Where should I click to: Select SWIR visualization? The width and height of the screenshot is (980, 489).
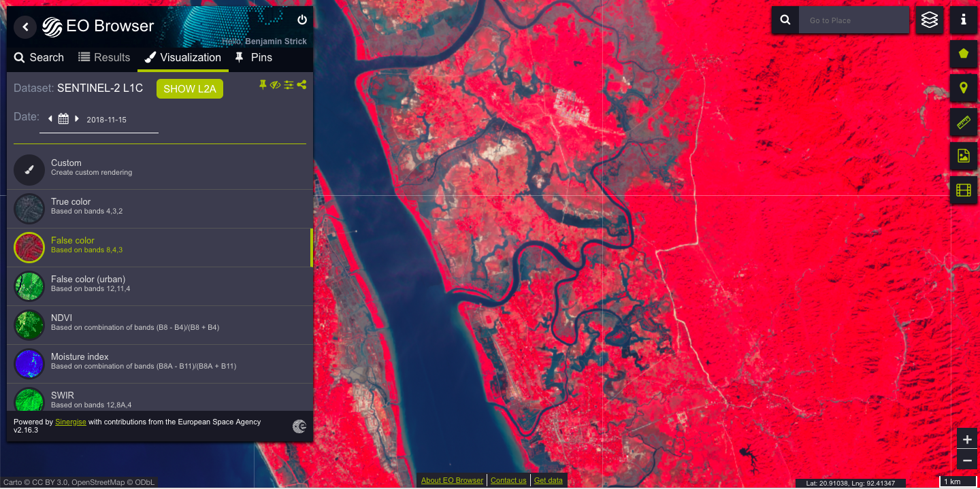(160, 398)
